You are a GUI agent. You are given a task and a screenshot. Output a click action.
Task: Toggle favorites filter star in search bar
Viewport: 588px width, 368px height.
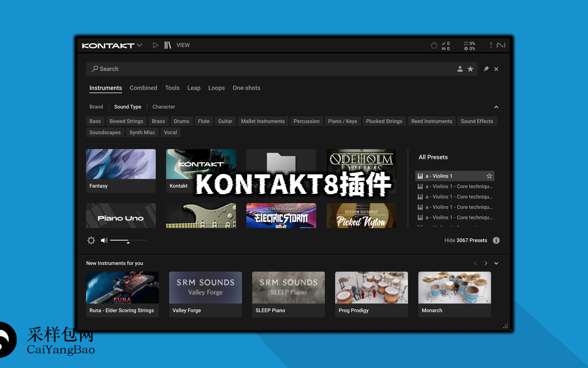tap(470, 69)
